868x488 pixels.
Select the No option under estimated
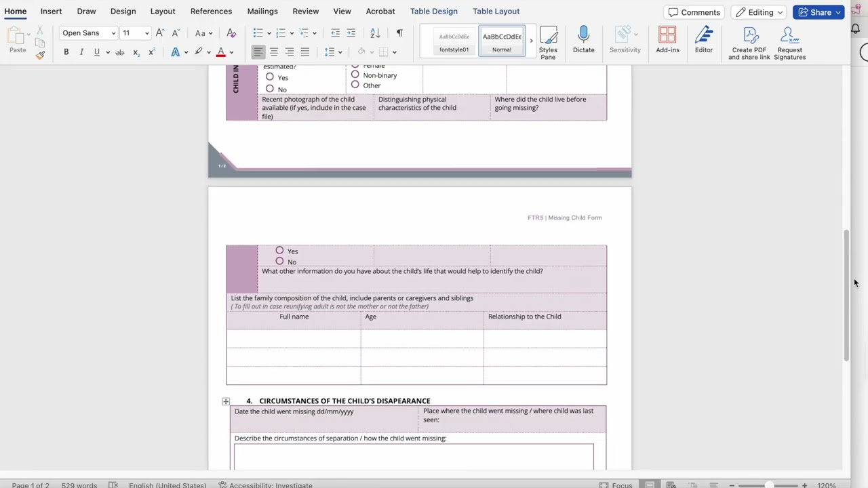pos(270,89)
